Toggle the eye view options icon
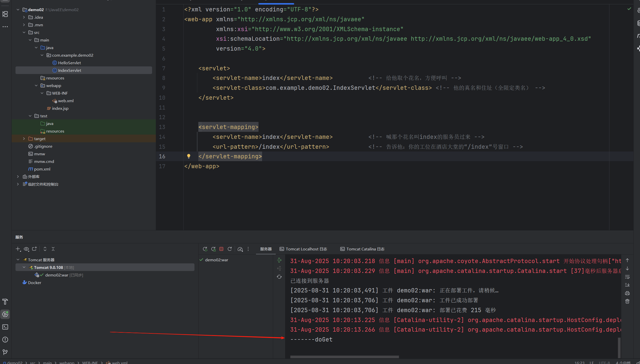This screenshot has width=640, height=364. coord(26,249)
